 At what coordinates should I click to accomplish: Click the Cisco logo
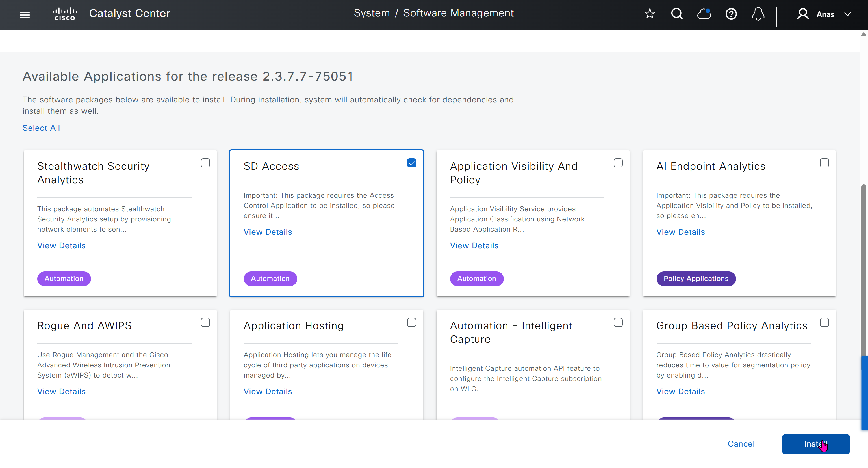coord(64,14)
